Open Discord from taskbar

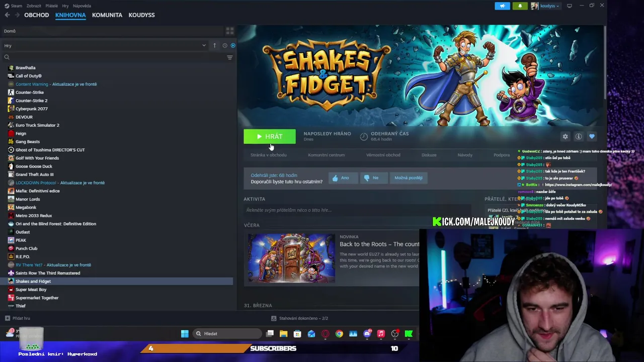point(367,334)
